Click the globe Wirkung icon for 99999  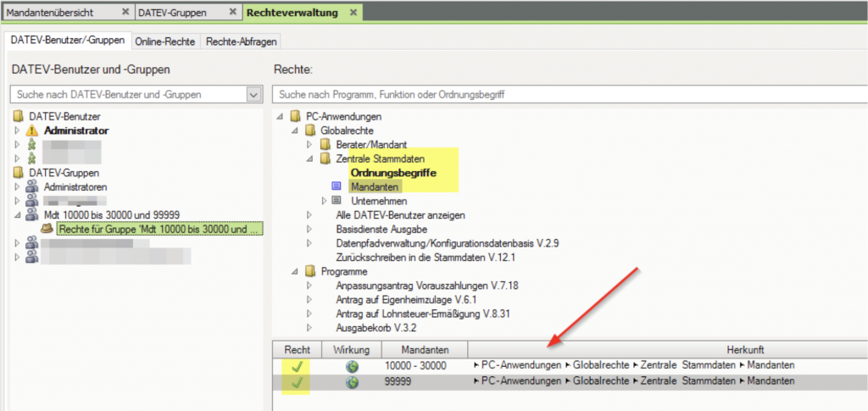351,382
